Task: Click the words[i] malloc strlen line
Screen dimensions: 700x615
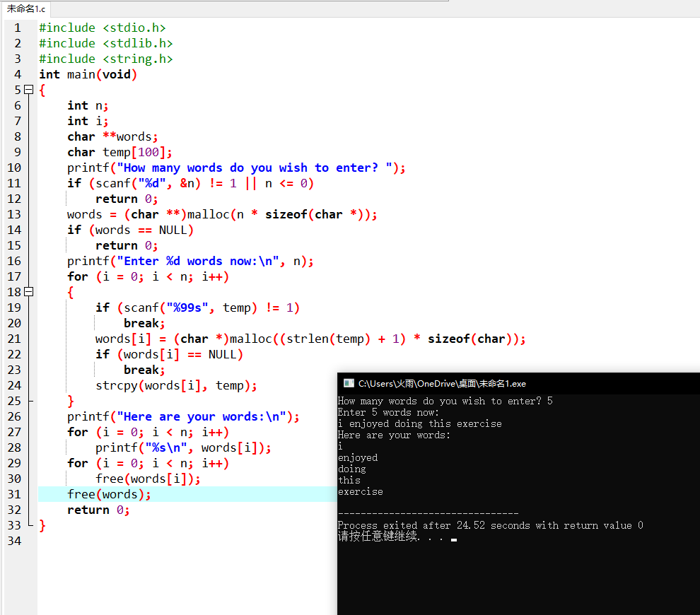Action: pyautogui.click(x=310, y=339)
